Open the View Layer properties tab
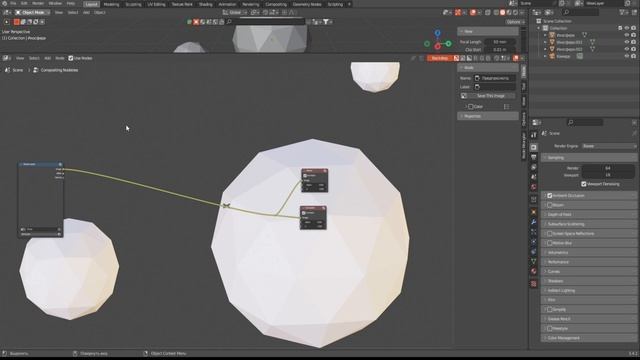 tap(533, 167)
